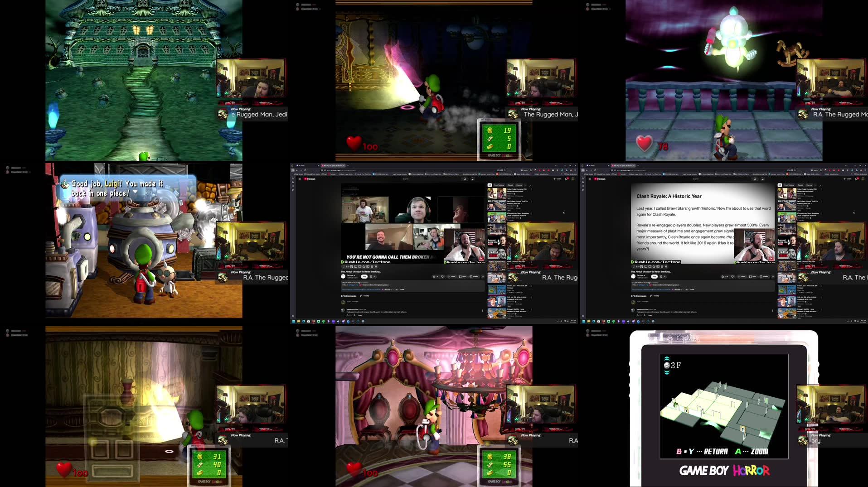The image size is (868, 487).
Task: Reply to the top comment
Action: (x=360, y=315)
